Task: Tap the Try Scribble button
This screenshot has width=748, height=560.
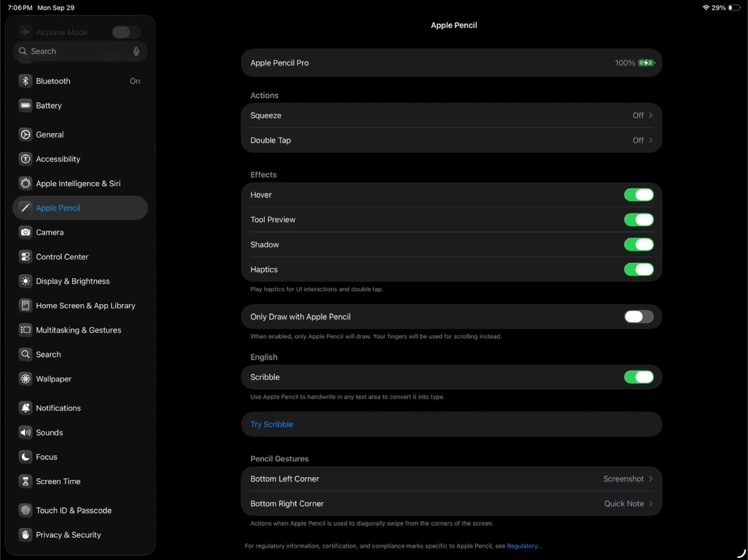Action: coord(272,425)
